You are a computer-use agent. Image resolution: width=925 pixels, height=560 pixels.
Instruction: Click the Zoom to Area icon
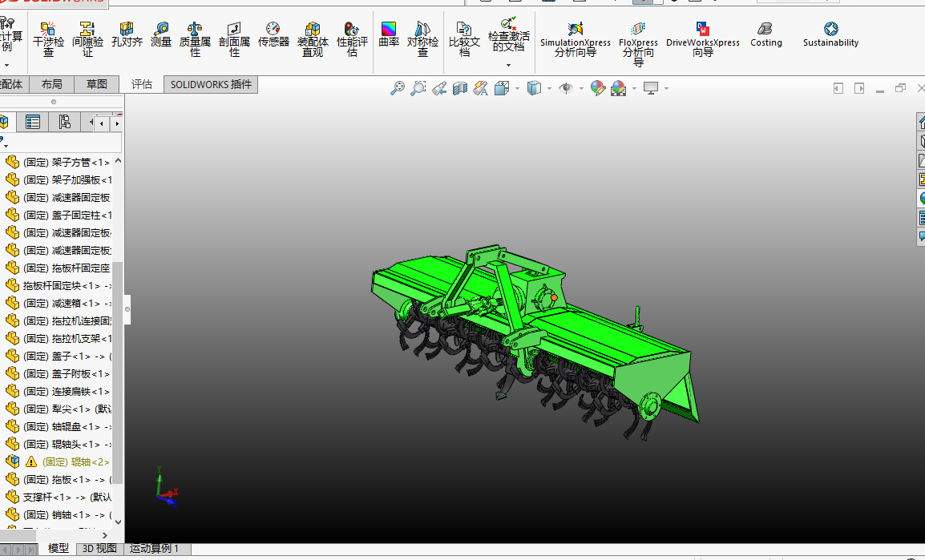click(x=418, y=88)
